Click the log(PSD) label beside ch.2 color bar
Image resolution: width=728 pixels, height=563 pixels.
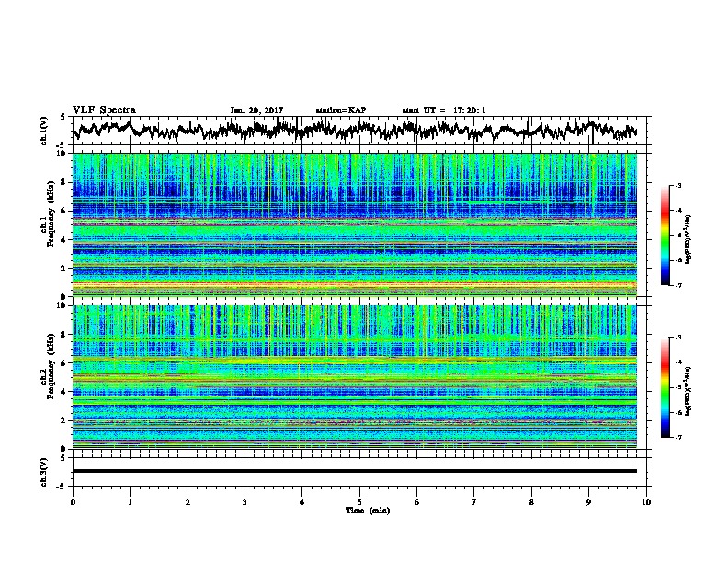688,391
